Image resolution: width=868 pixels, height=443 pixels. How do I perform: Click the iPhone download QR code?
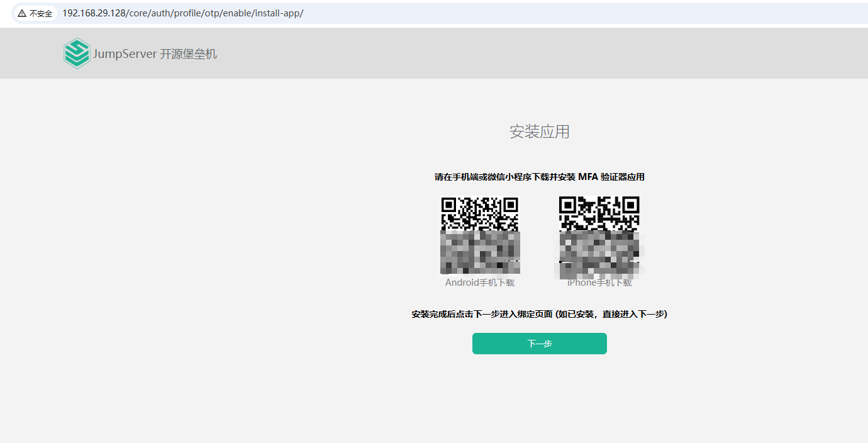(x=599, y=237)
